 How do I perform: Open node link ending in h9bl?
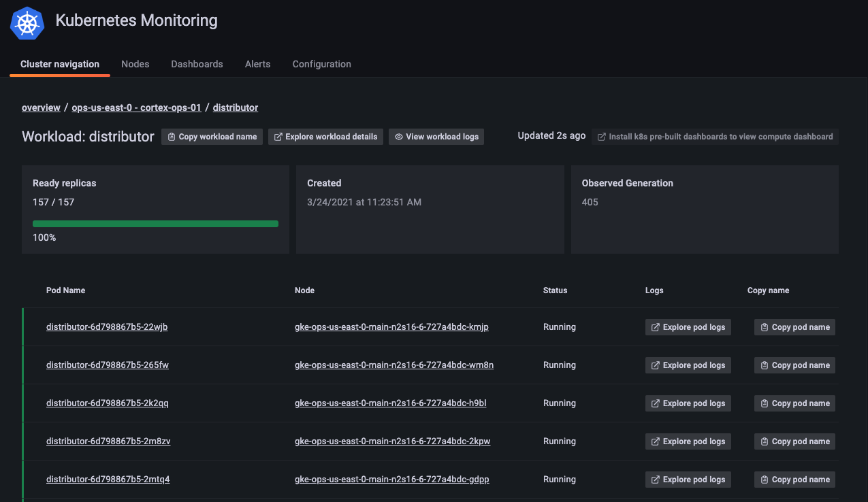pos(391,403)
